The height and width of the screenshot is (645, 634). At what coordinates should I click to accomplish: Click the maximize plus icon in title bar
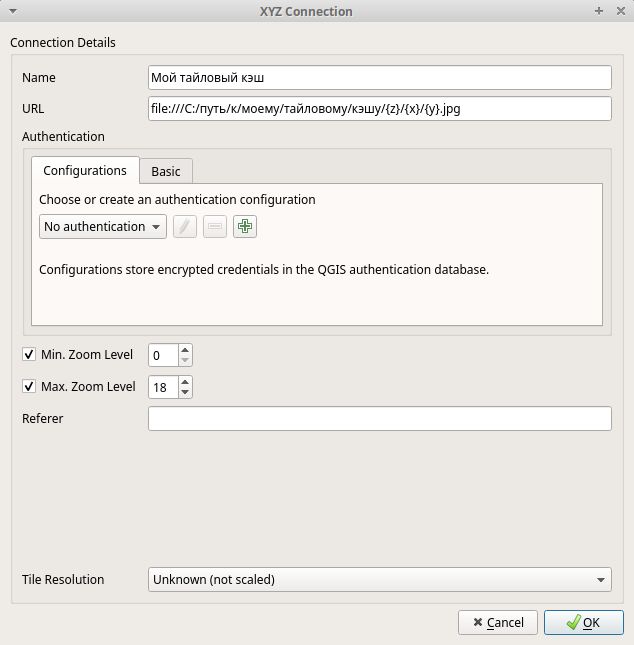pyautogui.click(x=599, y=11)
